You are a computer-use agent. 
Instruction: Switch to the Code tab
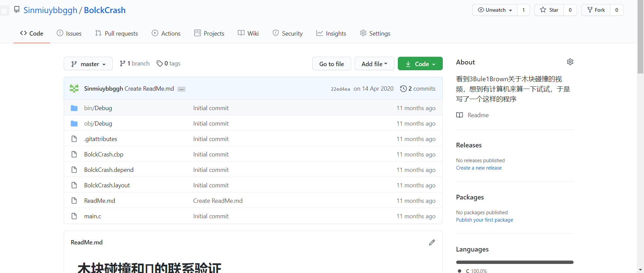coord(32,33)
